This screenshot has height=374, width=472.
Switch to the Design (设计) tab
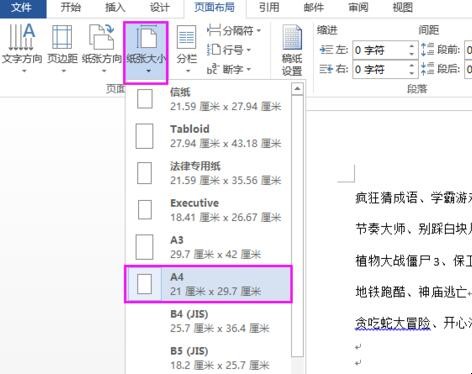point(160,8)
